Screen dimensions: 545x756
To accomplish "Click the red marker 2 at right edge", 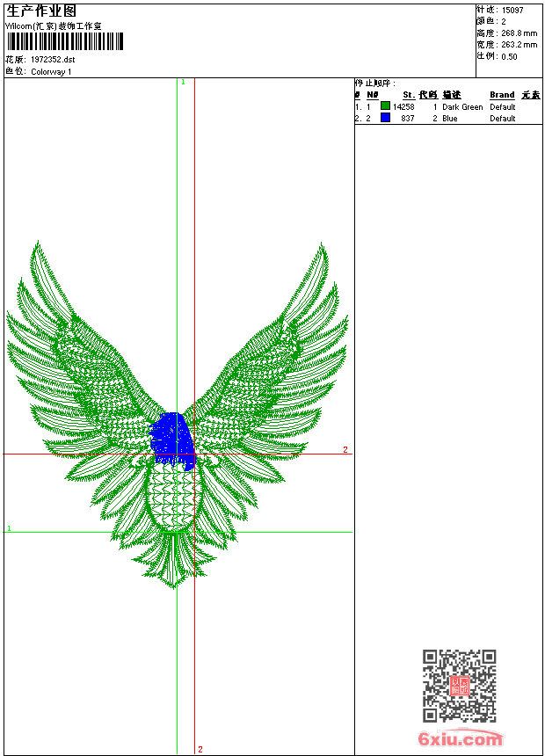I will [x=345, y=450].
